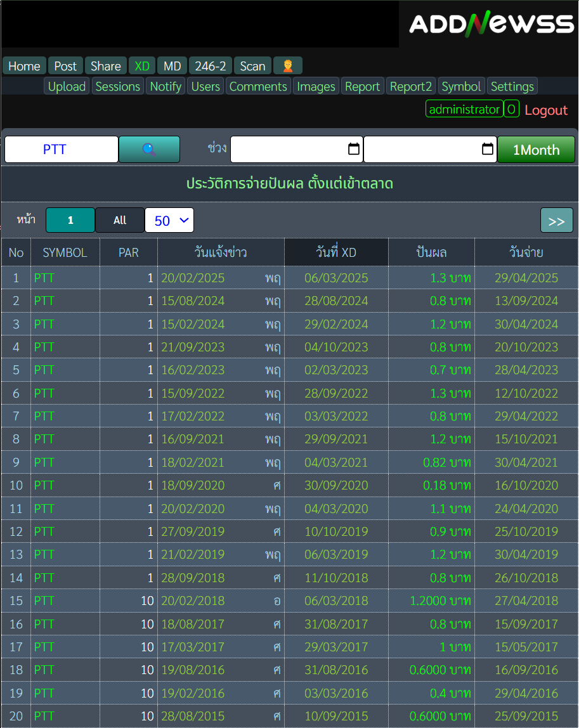
Task: Select page 1 button
Action: pyautogui.click(x=70, y=220)
